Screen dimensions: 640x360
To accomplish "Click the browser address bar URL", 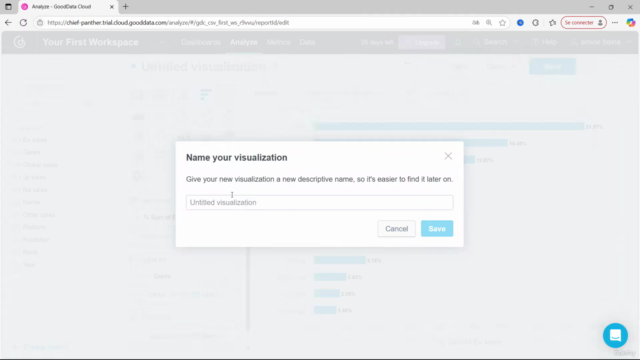I will (x=168, y=22).
